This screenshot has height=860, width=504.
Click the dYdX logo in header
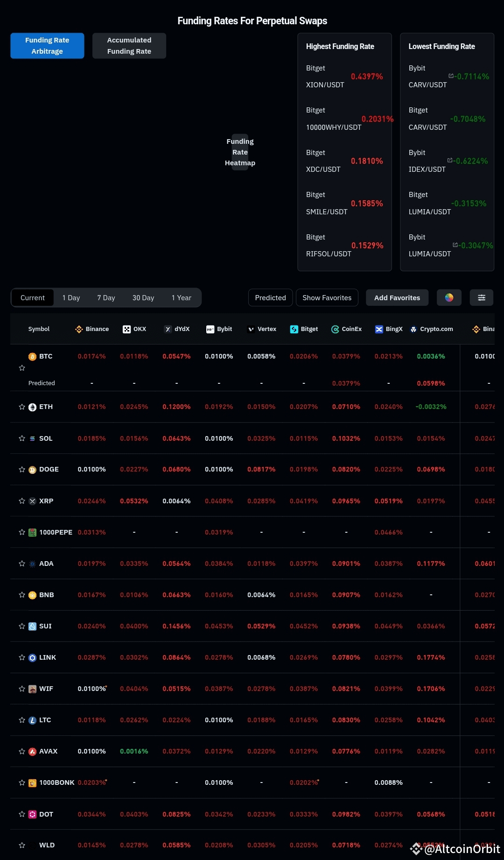tap(168, 329)
